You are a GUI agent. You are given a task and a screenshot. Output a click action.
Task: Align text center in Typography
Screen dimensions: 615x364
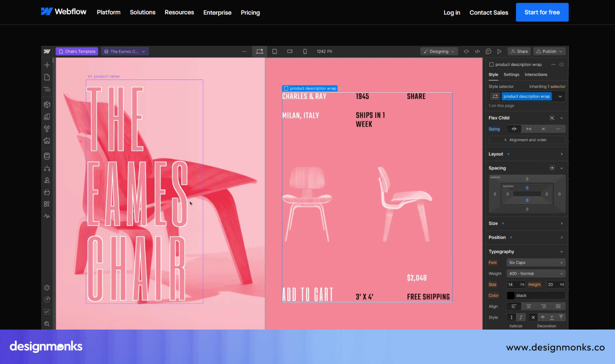point(529,306)
